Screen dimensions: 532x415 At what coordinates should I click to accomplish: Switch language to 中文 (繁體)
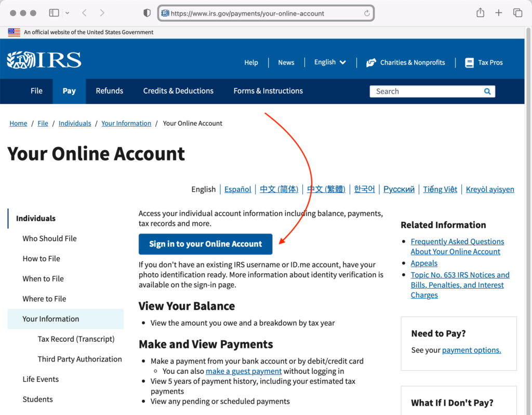(326, 189)
